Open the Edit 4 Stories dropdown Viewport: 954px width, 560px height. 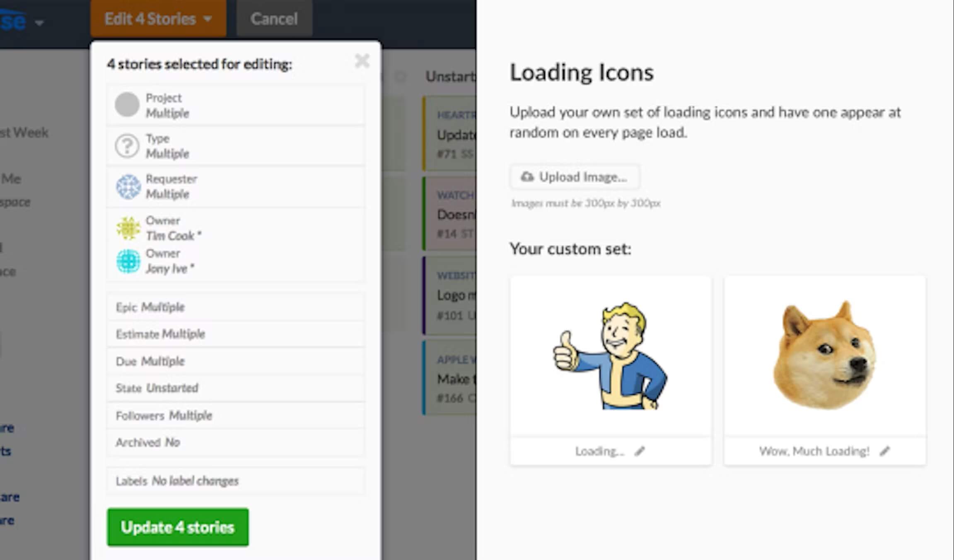click(x=158, y=19)
